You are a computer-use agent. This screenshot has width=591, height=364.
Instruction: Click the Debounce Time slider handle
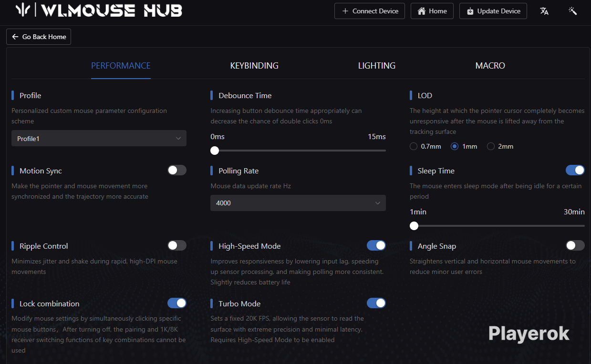(x=215, y=151)
